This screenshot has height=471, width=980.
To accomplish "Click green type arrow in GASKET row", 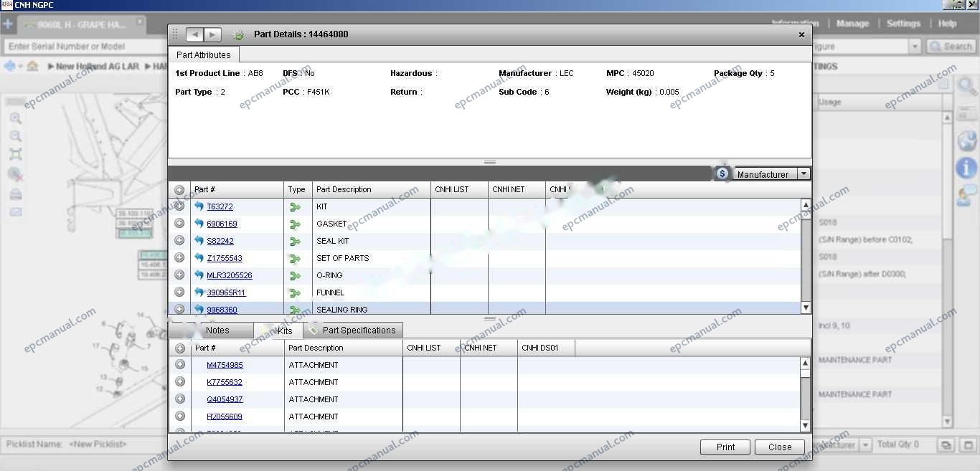I will coord(295,224).
